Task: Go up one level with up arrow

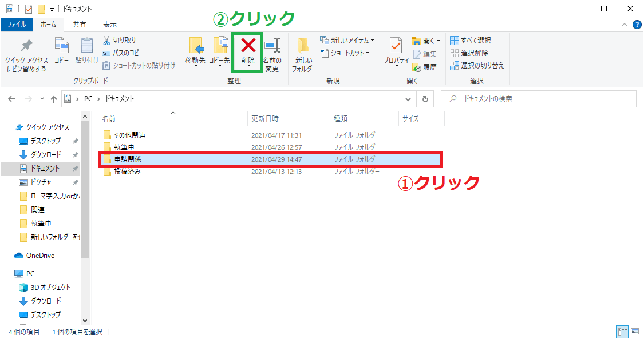Action: pyautogui.click(x=53, y=99)
